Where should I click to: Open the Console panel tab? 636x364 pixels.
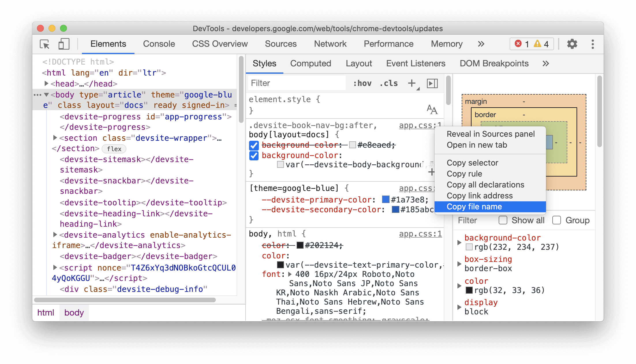click(x=158, y=44)
